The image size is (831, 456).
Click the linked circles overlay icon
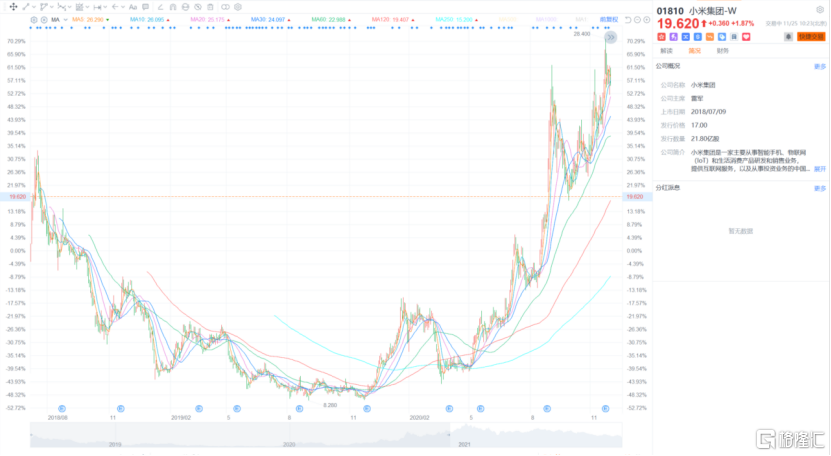(x=225, y=7)
